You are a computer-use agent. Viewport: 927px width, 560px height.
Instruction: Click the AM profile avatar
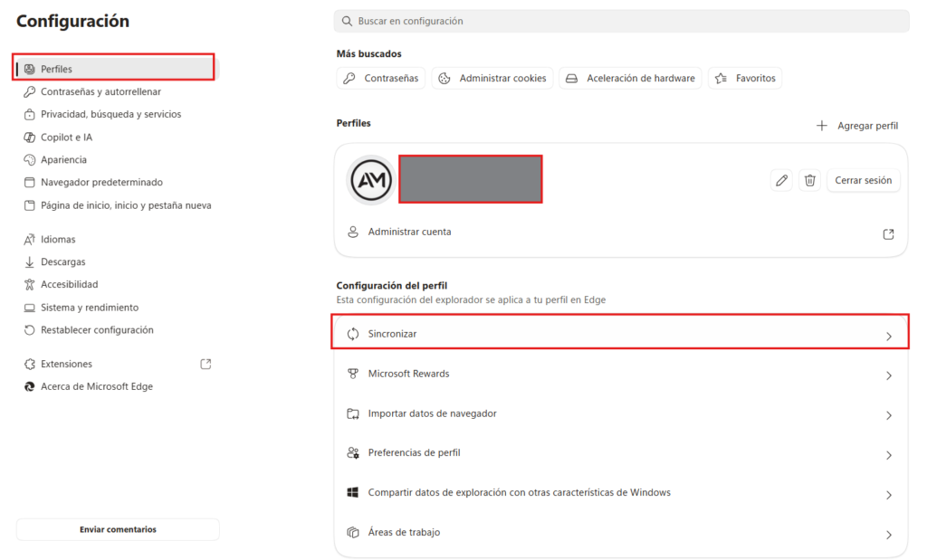(x=371, y=180)
